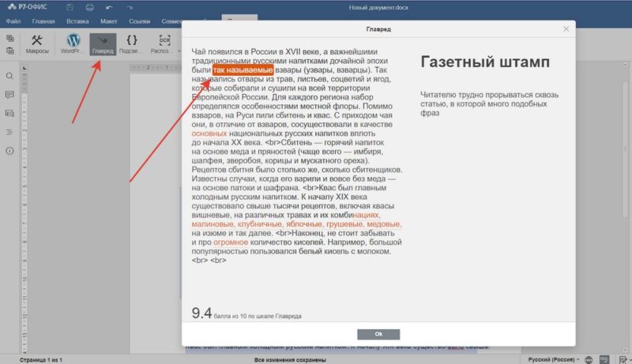Viewport: 632px width, 364px height.
Task: Open the search panel in the sidebar
Action: click(10, 76)
